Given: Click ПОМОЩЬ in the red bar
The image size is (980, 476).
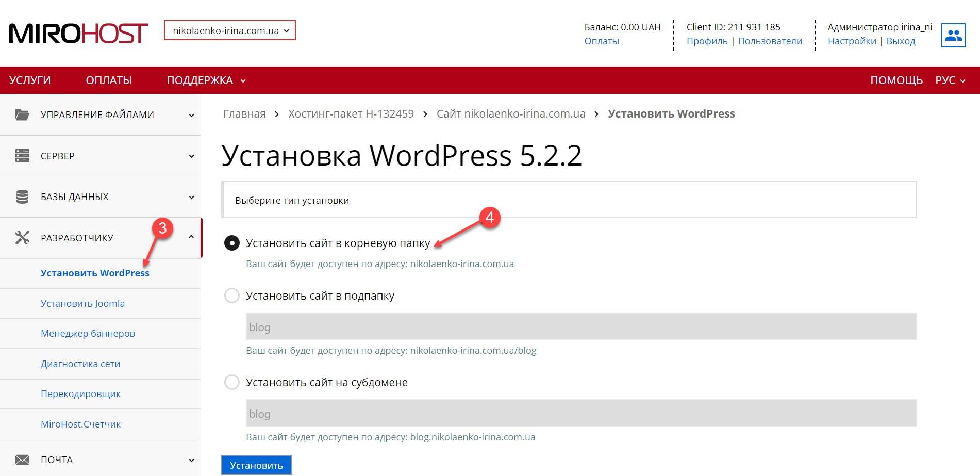Looking at the screenshot, I should click(x=896, y=80).
